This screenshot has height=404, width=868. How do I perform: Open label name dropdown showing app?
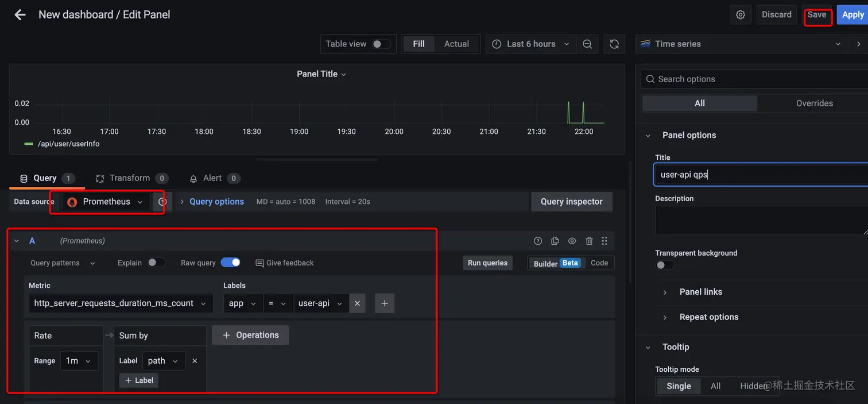click(243, 303)
